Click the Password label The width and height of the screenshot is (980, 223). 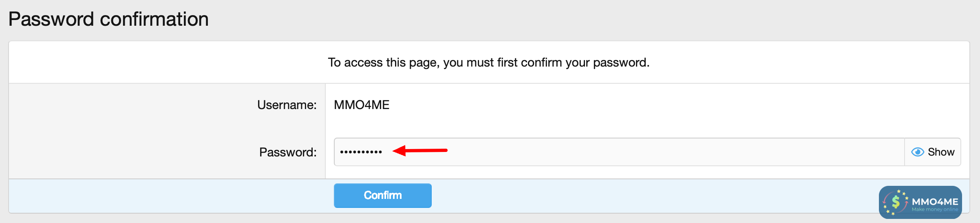(288, 152)
